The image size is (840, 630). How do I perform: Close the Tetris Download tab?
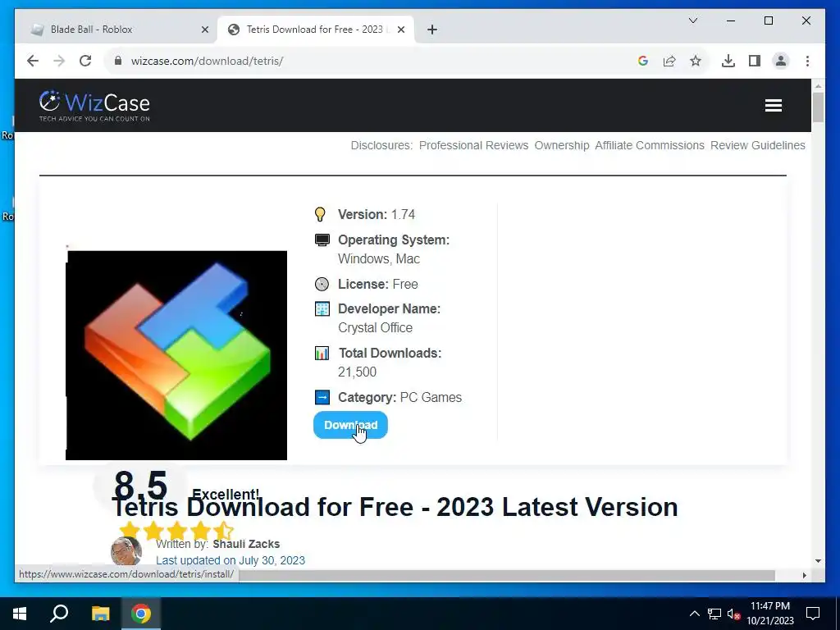[x=402, y=30]
